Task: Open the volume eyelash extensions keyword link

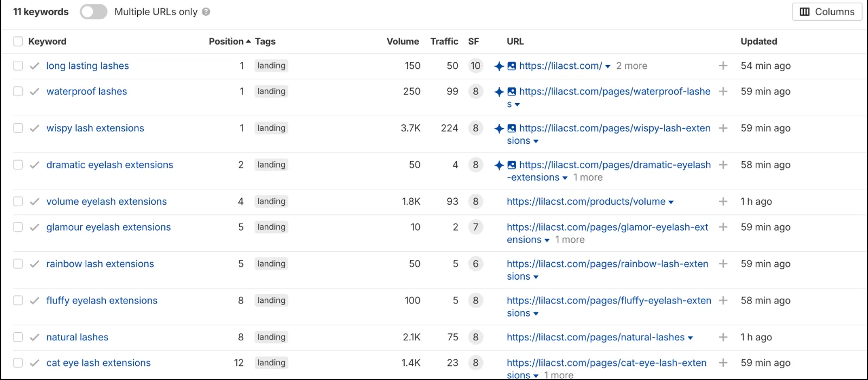Action: (107, 201)
